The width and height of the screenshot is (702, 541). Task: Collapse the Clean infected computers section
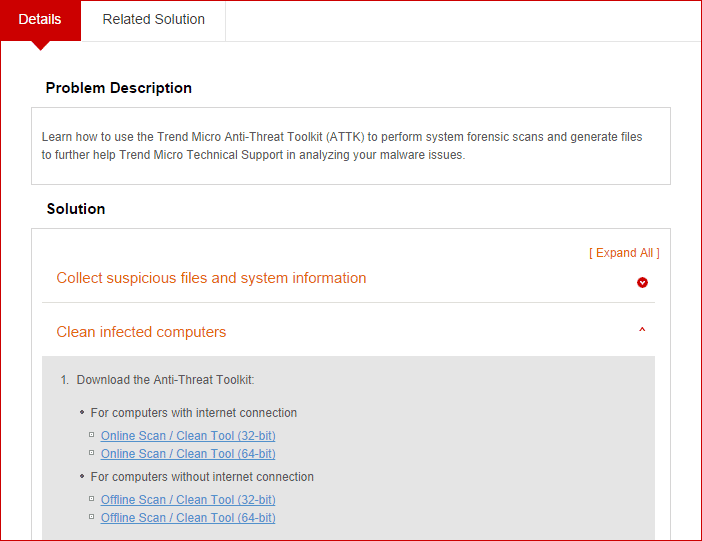tap(141, 332)
